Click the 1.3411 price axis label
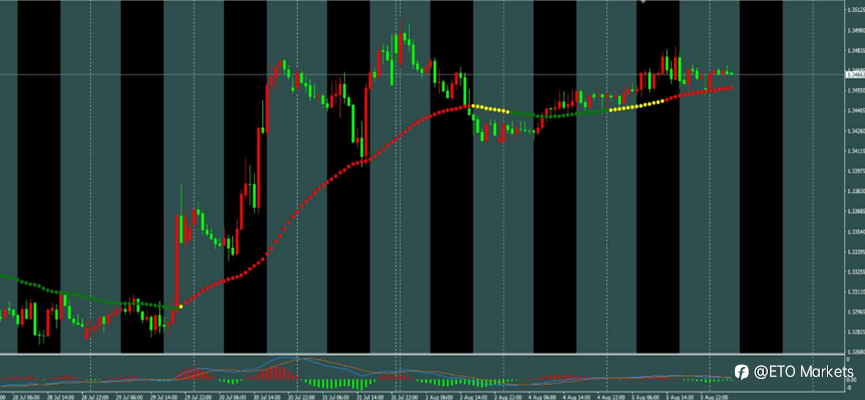 pos(857,151)
